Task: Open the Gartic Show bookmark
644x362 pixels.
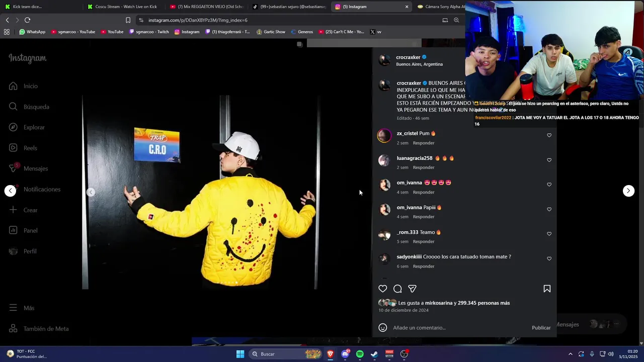Action: (x=271, y=32)
